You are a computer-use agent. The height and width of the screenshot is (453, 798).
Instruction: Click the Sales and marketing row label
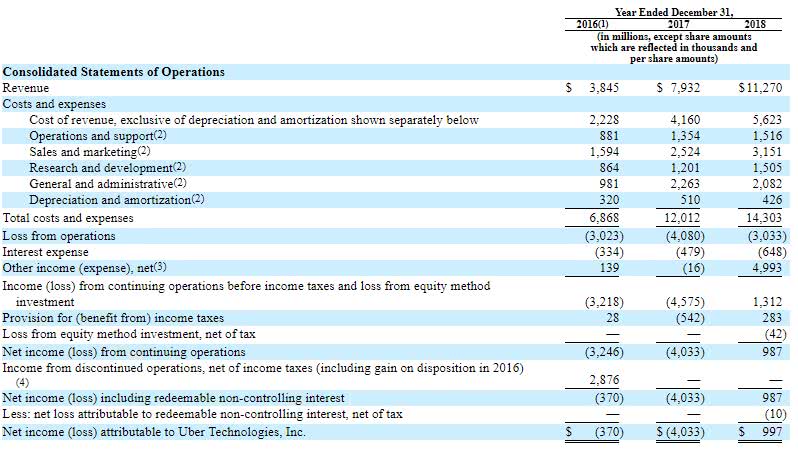90,152
